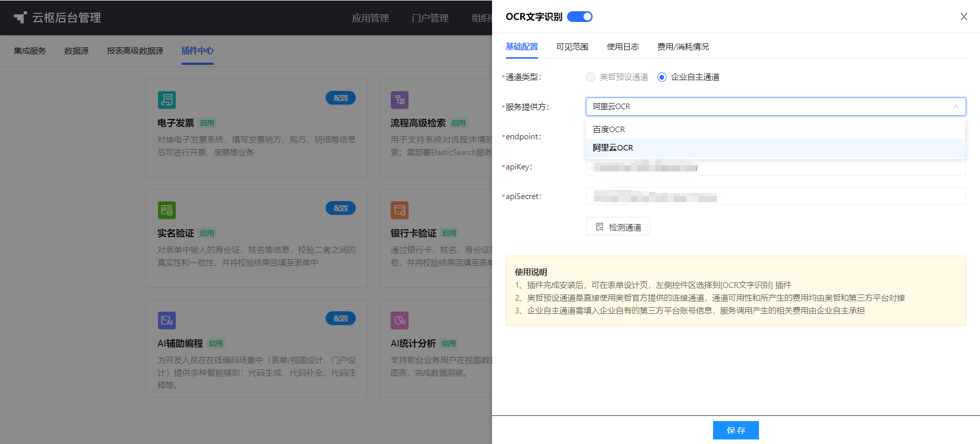Switch to the 费用/消耗情况 tab

[x=683, y=47]
